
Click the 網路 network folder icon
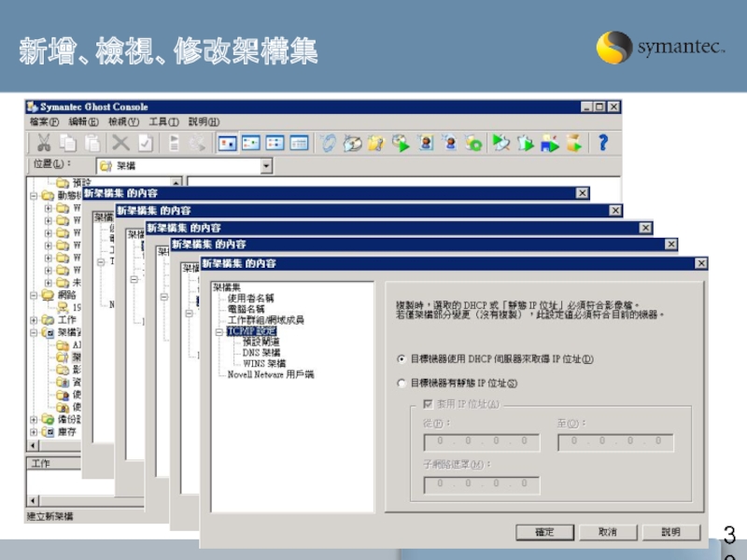[48, 295]
